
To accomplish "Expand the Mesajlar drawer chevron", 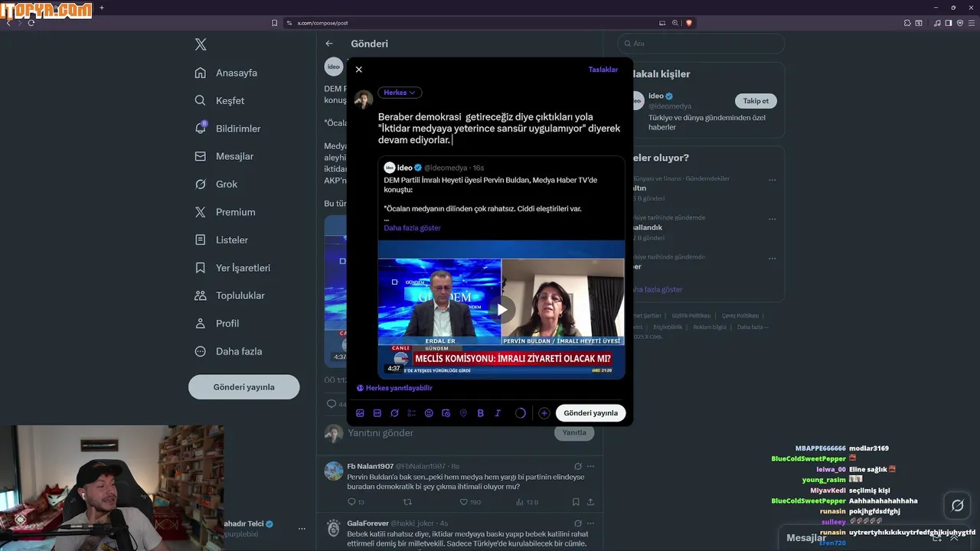I will (954, 537).
